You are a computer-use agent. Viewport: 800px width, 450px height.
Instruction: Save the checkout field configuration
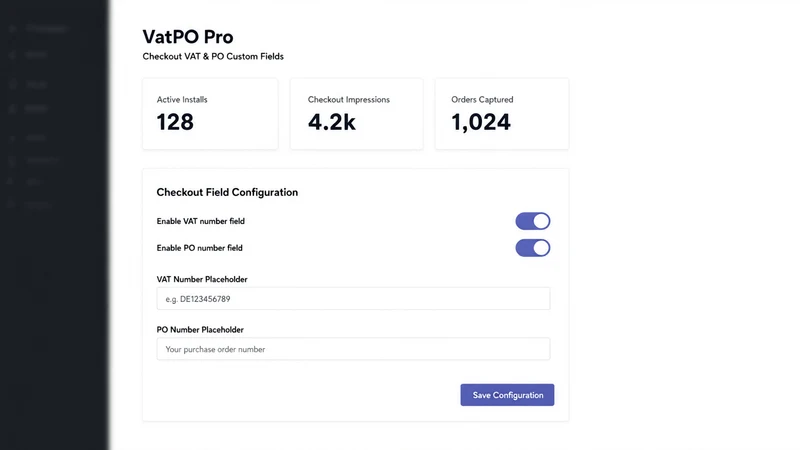(507, 395)
